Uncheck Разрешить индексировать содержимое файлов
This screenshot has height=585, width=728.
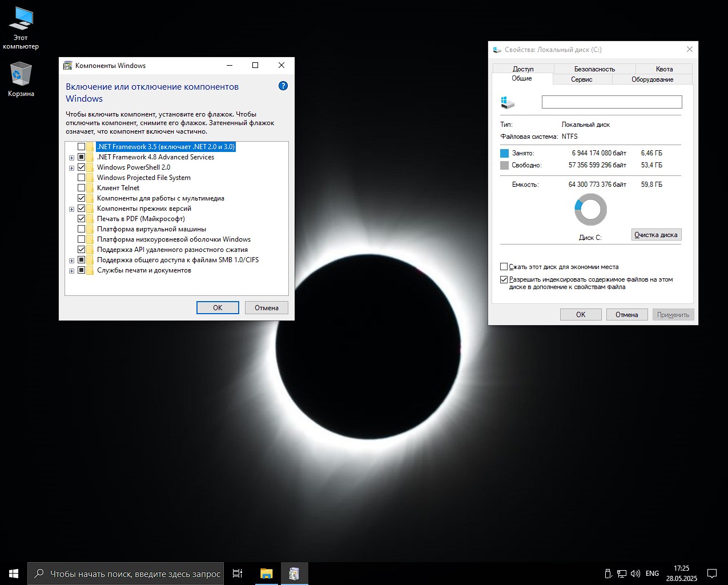point(504,280)
